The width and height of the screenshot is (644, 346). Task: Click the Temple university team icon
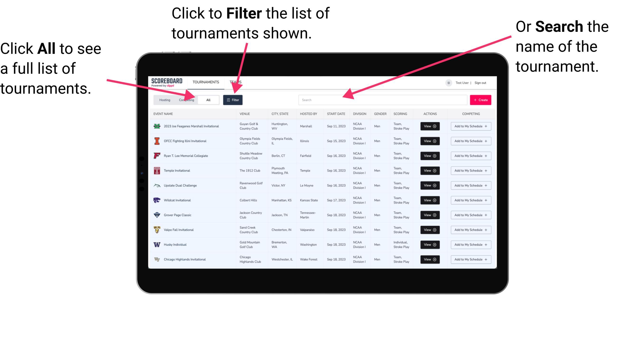[156, 171]
